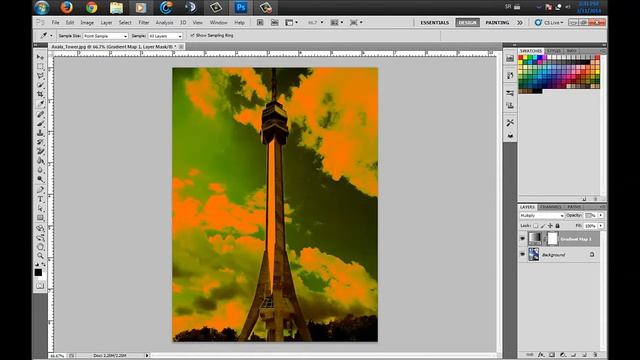Create a new layer group

point(573,355)
